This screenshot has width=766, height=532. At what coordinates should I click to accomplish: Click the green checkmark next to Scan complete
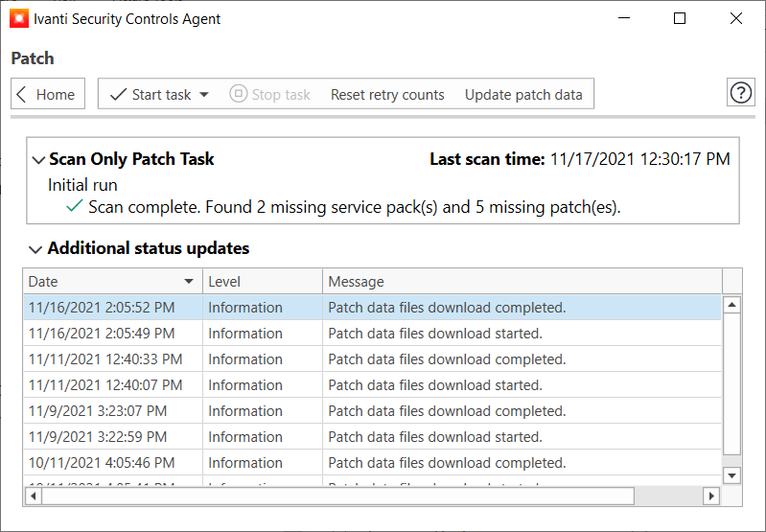[x=74, y=206]
